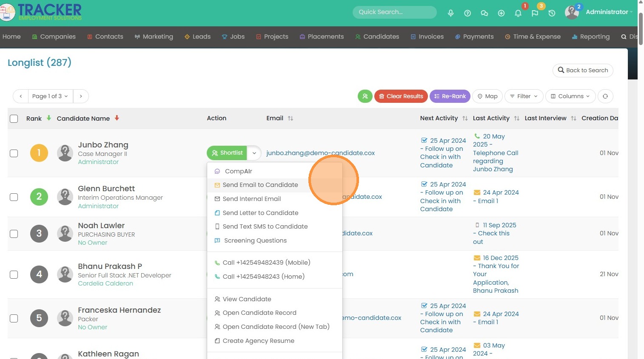644x359 pixels.
Task: Check the box for Bhanu Prakash P
Action: (14, 275)
